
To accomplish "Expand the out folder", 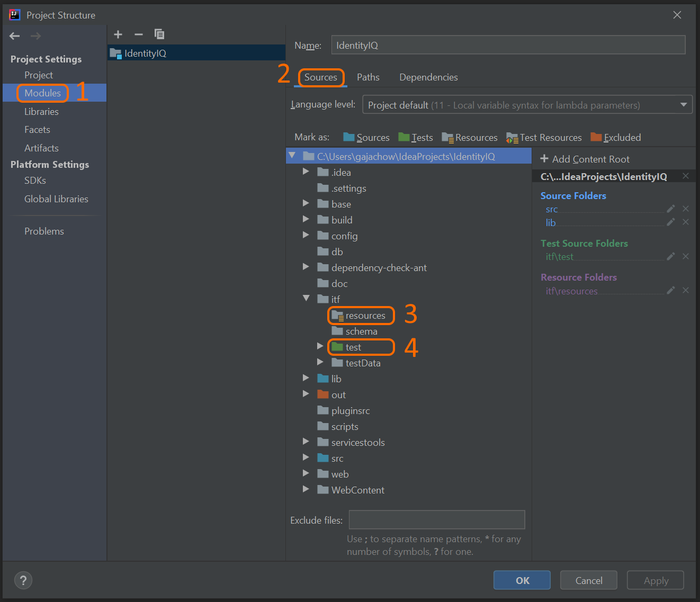I will [306, 394].
